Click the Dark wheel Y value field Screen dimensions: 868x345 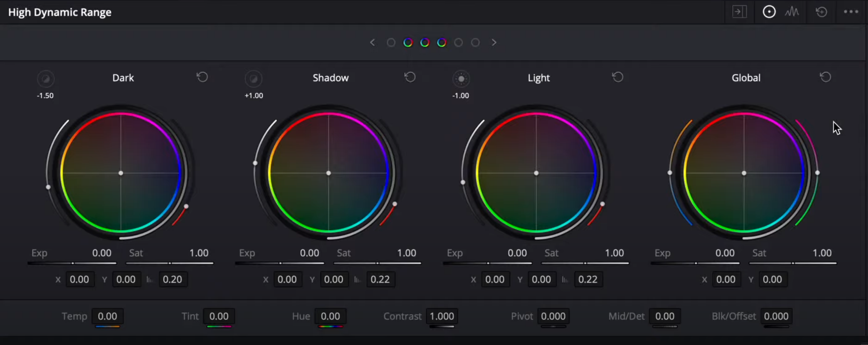[x=126, y=279]
